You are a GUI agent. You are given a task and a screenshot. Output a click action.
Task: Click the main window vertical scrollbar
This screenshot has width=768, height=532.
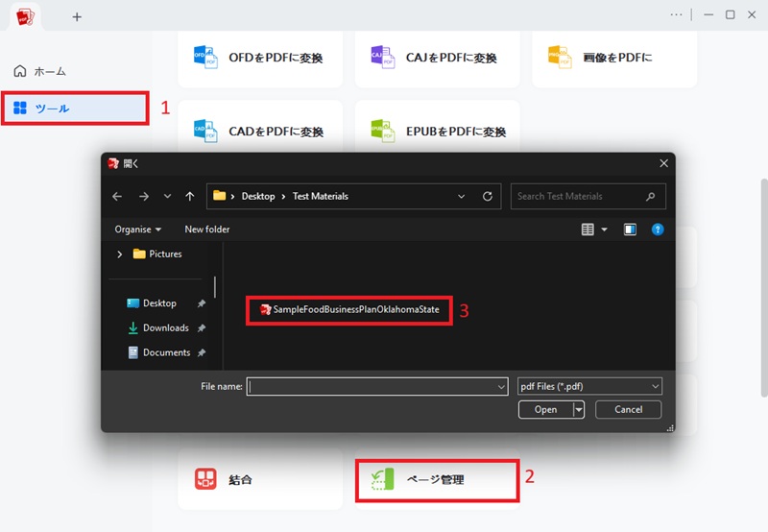pos(764,288)
